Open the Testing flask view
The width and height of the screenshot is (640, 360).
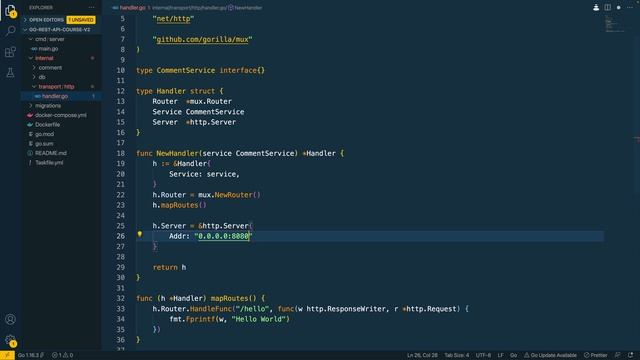[10, 73]
